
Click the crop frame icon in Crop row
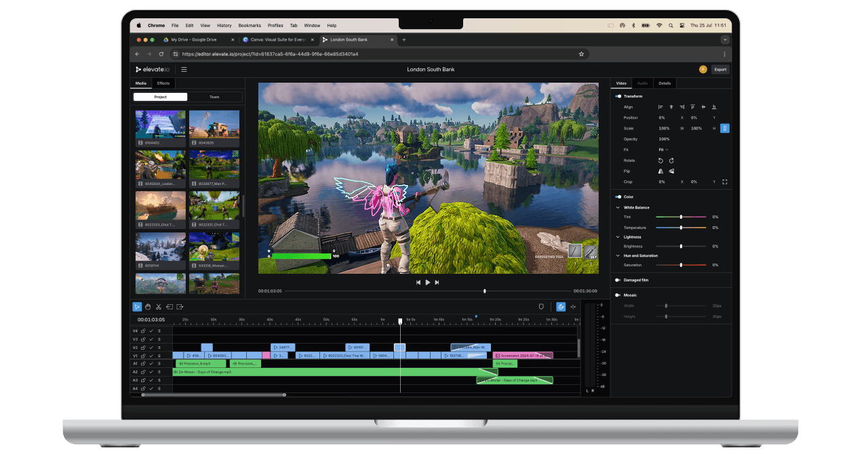725,182
